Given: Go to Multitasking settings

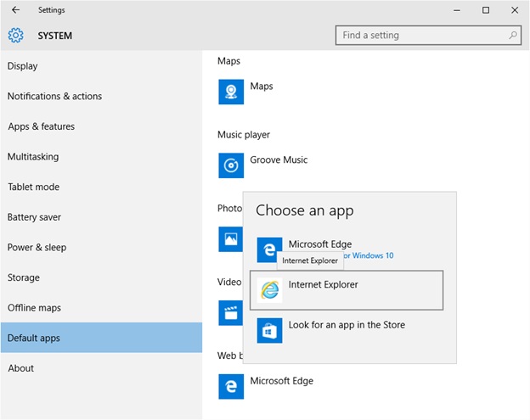Looking at the screenshot, I should pos(33,157).
